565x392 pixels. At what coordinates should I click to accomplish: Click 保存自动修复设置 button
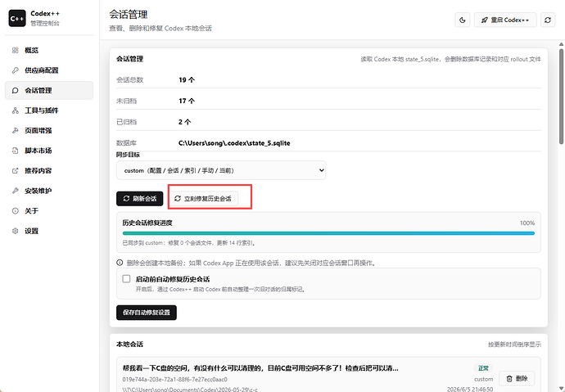[147, 313]
